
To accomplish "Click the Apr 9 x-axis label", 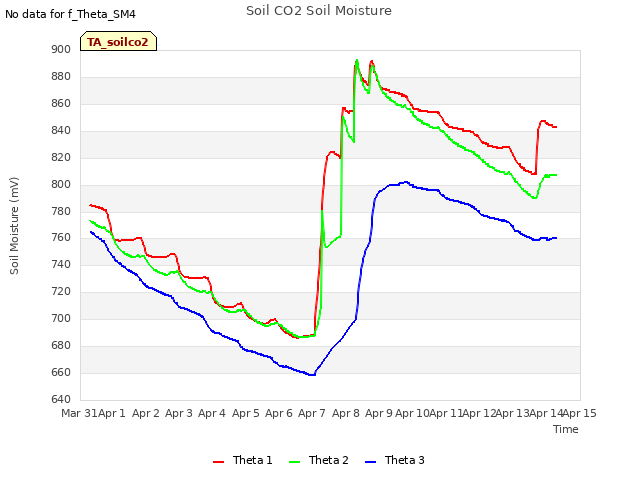I will [x=379, y=413].
